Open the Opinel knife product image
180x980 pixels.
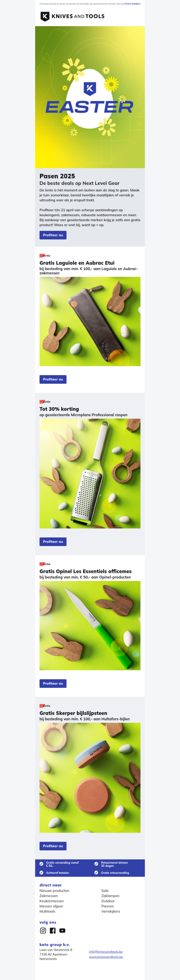coord(90,626)
